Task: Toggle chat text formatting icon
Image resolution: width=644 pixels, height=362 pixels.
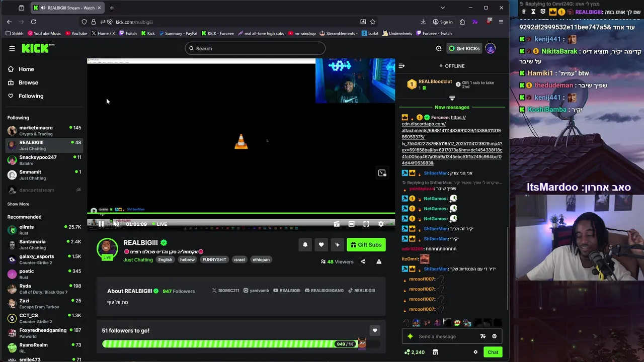Action: click(483, 336)
